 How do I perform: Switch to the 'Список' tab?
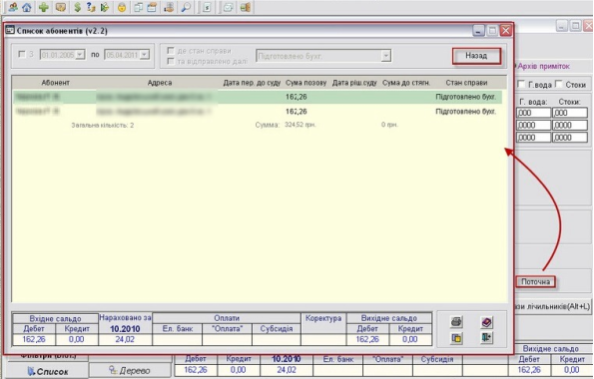(48, 371)
